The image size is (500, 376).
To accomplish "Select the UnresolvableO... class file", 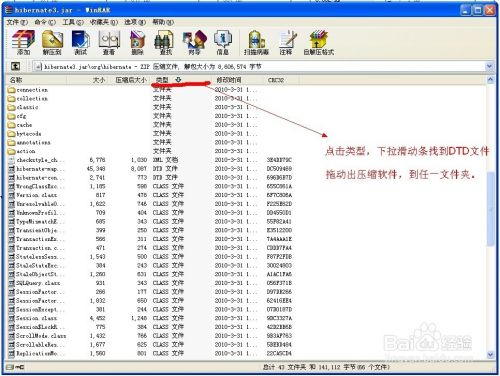I will coord(150,204).
